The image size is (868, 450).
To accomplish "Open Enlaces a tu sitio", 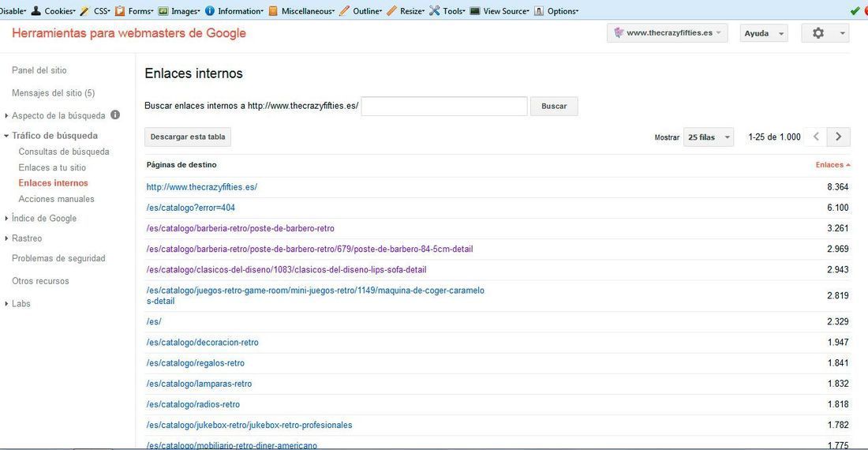I will (52, 167).
